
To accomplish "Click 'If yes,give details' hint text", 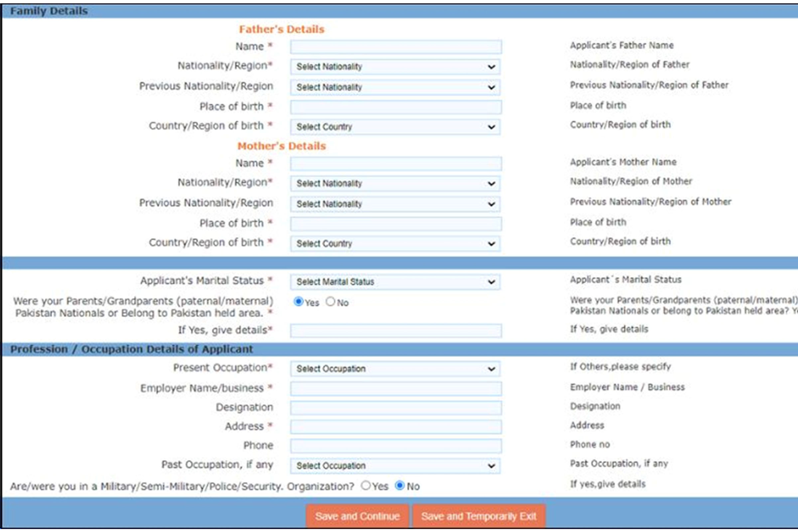I will pyautogui.click(x=607, y=484).
